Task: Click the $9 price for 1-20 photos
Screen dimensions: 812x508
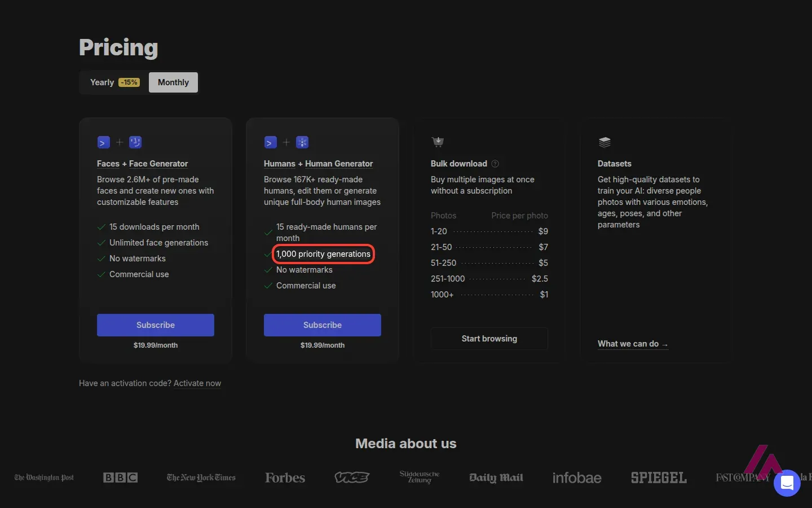Action: [x=543, y=231]
